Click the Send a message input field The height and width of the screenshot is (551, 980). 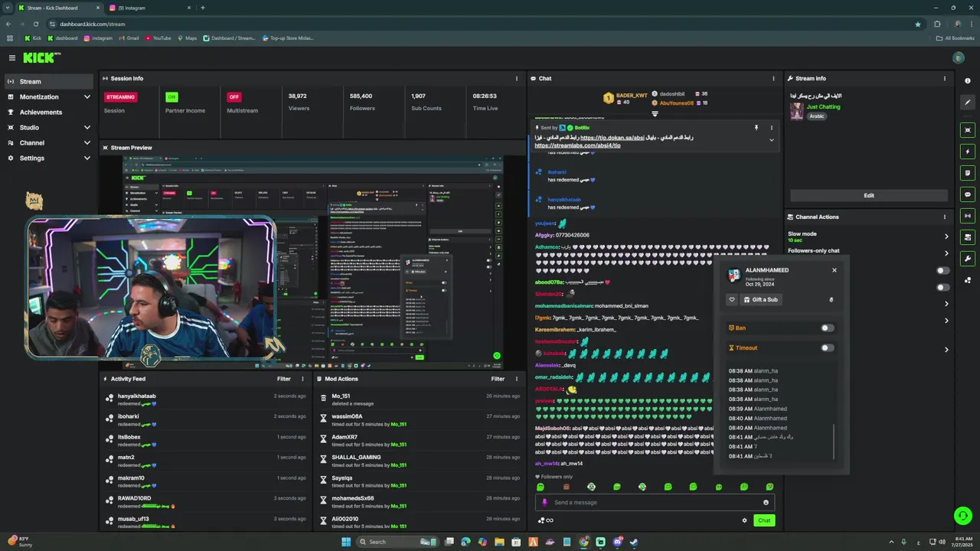point(655,503)
